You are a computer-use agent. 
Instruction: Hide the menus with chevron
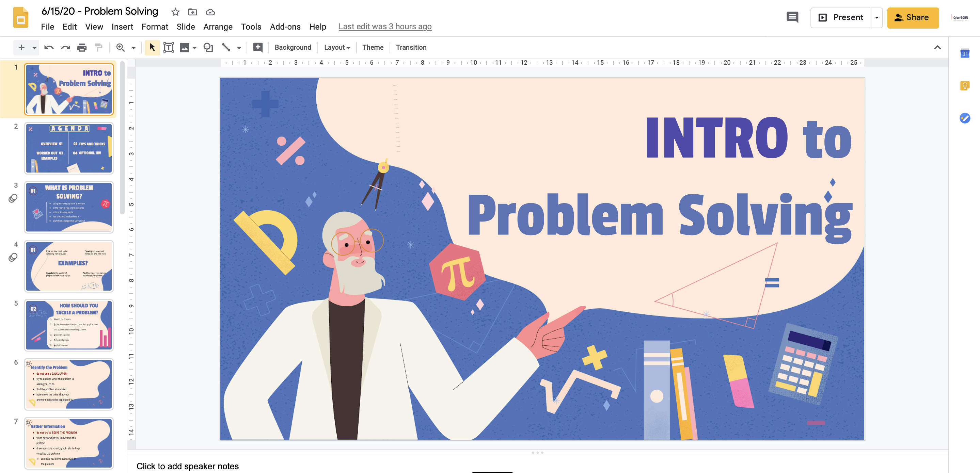tap(937, 48)
